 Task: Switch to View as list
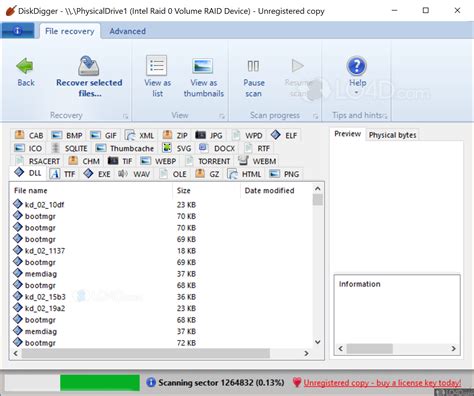[157, 77]
